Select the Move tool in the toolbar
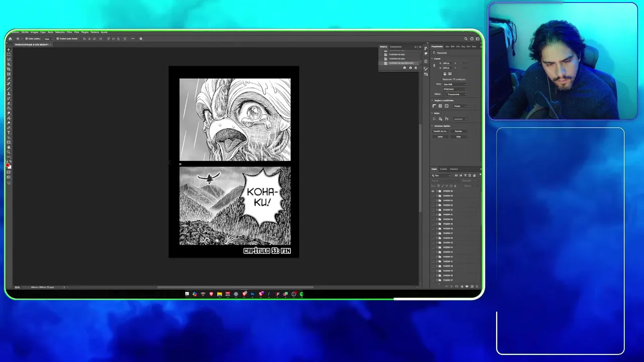Image resolution: width=644 pixels, height=362 pixels. pos(9,50)
